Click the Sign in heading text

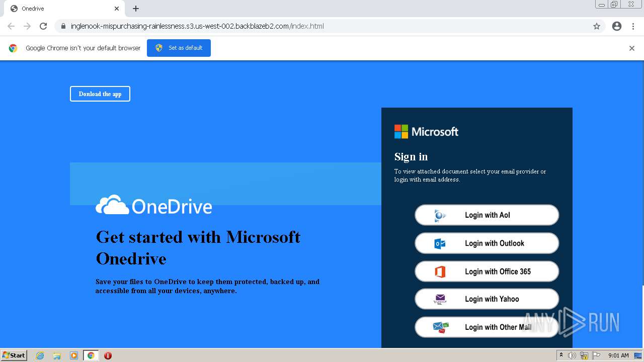[411, 157]
